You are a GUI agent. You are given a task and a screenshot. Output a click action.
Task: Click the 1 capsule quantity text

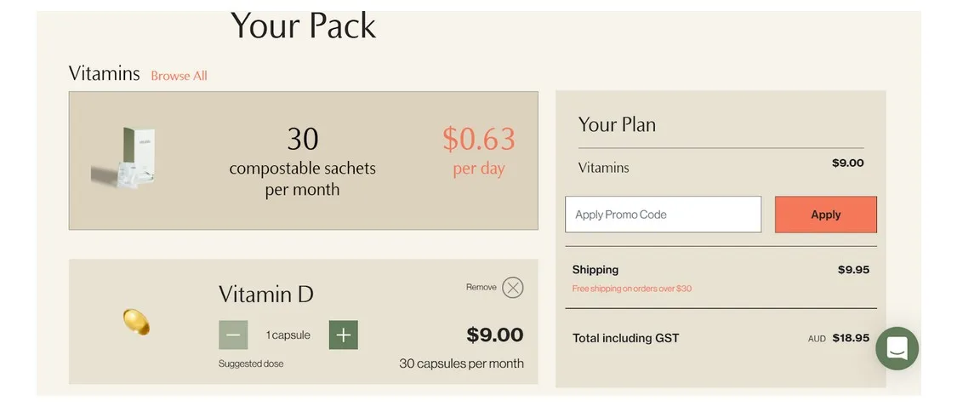click(x=288, y=335)
